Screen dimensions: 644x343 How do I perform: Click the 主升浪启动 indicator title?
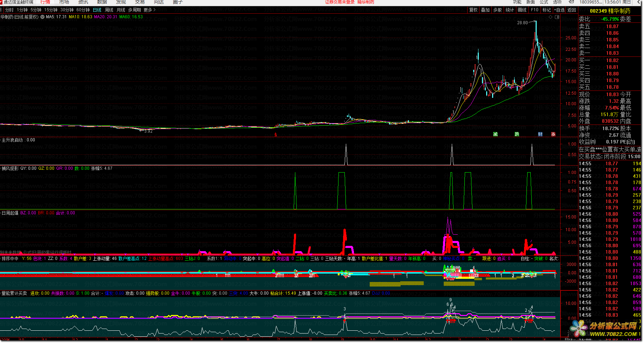point(12,140)
